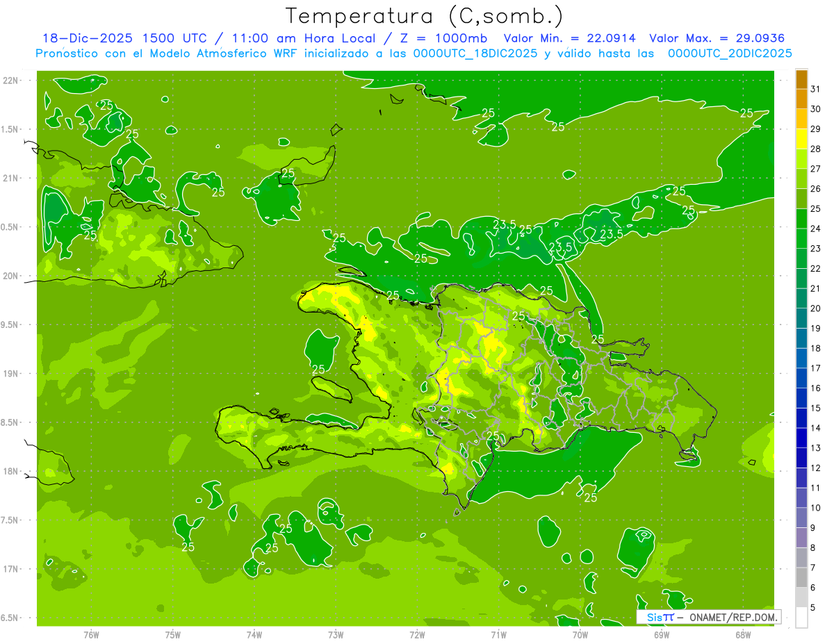Click the legend value 31
Screen dimensions: 834x644
click(816, 89)
